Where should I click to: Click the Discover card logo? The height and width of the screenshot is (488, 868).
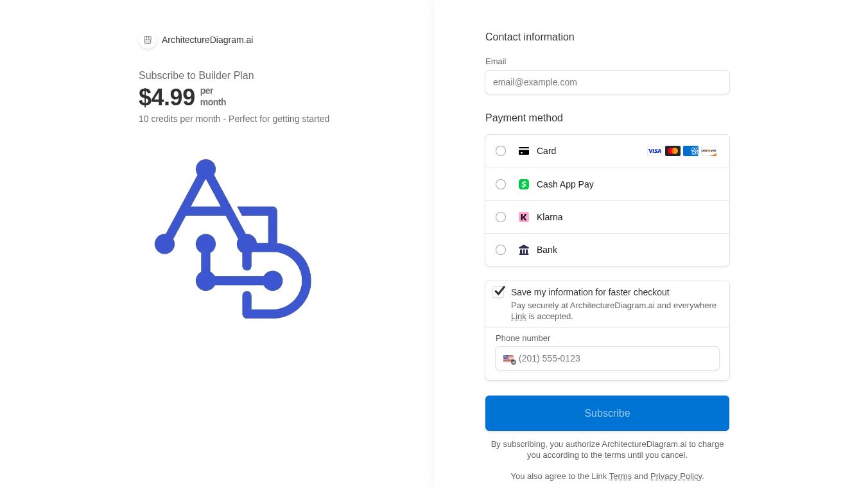[x=709, y=151]
